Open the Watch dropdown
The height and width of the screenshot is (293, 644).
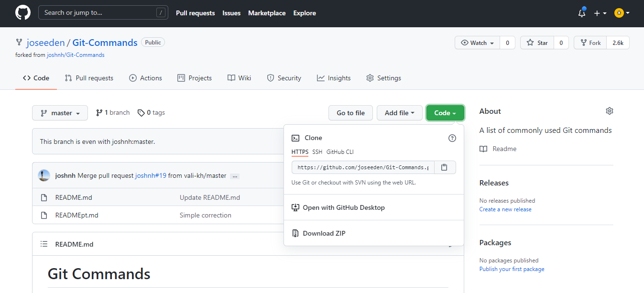click(477, 43)
